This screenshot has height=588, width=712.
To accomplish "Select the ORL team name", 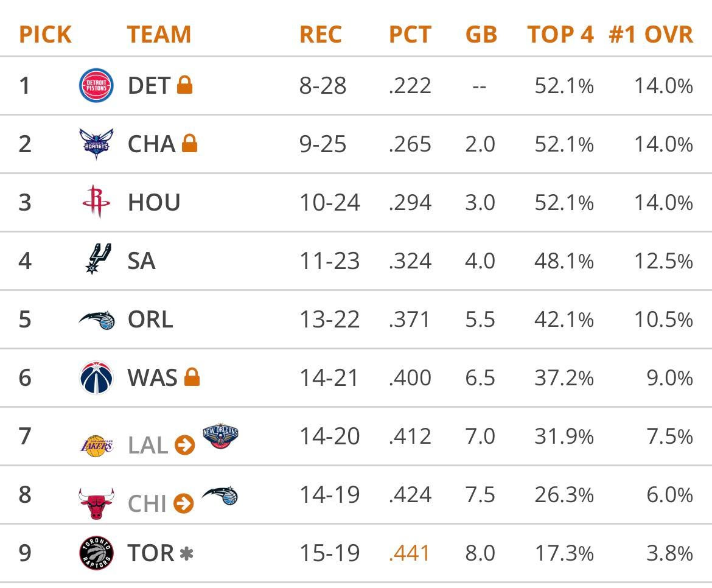I will pos(150,320).
